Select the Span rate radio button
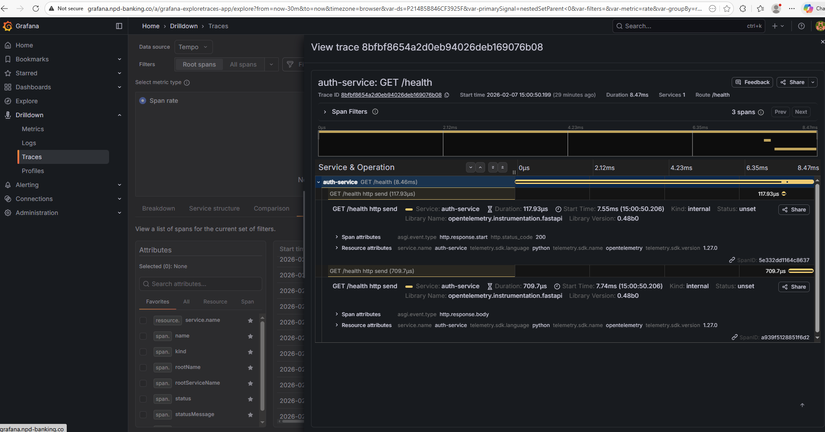Viewport: 825px width, 432px height. (x=143, y=101)
